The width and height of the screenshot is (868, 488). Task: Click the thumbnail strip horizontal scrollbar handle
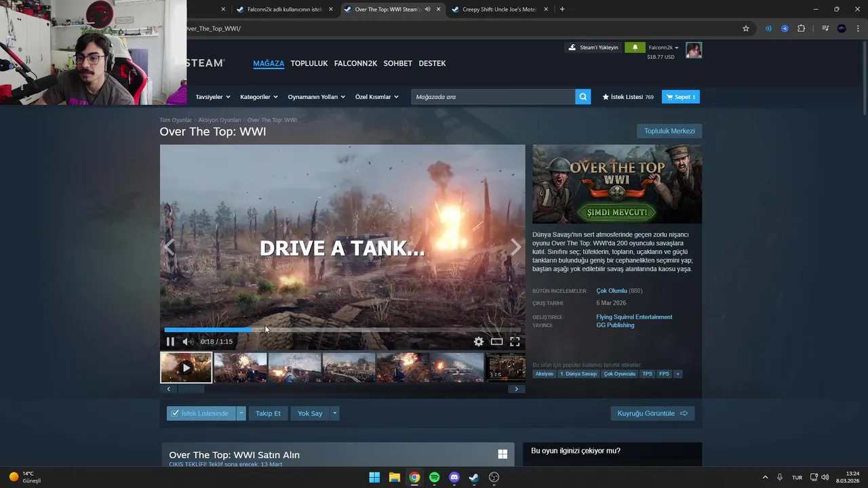pyautogui.click(x=191, y=389)
